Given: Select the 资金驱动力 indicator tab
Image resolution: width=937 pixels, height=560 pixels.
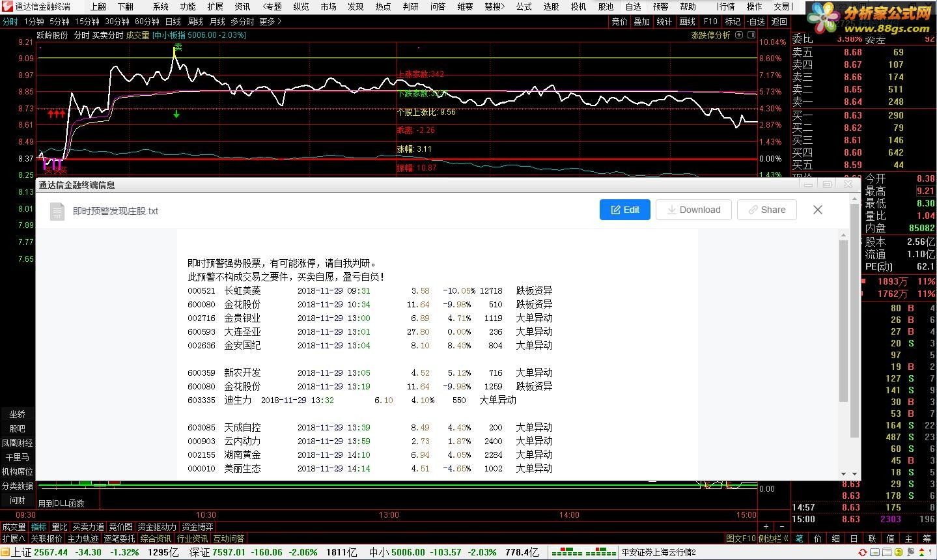Looking at the screenshot, I should click(157, 527).
